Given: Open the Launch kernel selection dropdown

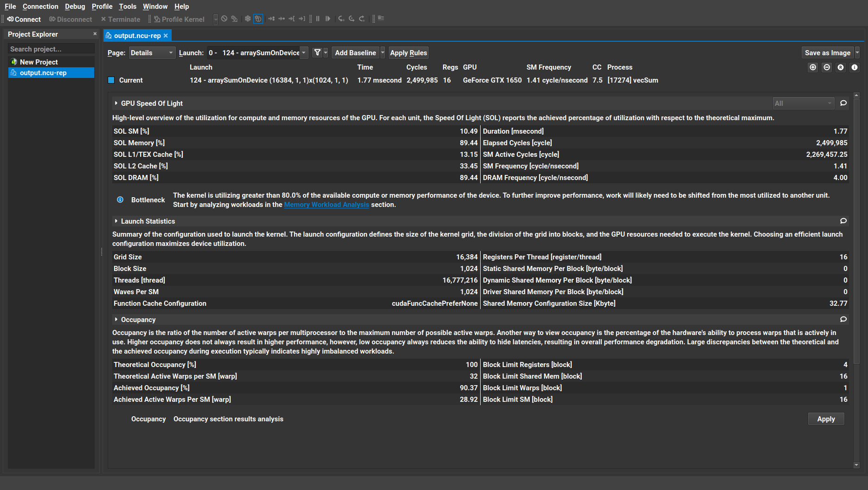Looking at the screenshot, I should pos(257,53).
